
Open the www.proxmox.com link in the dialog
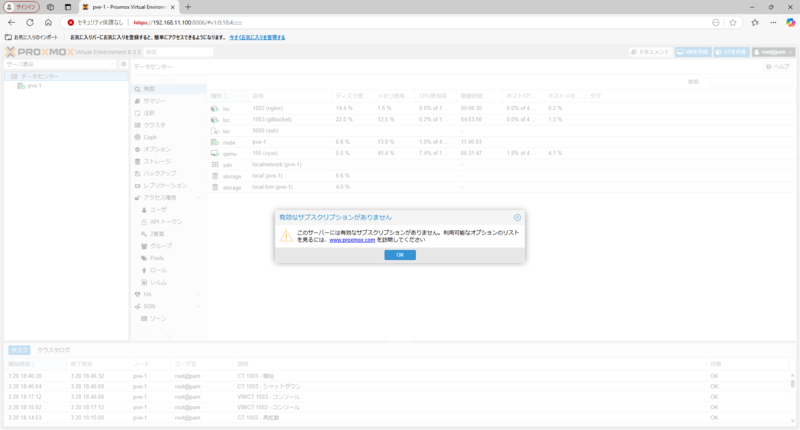click(x=352, y=240)
